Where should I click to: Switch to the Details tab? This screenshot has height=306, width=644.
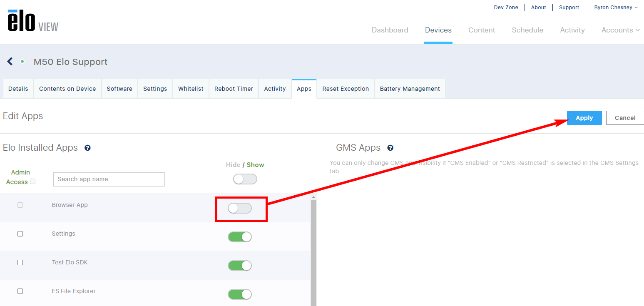click(18, 89)
